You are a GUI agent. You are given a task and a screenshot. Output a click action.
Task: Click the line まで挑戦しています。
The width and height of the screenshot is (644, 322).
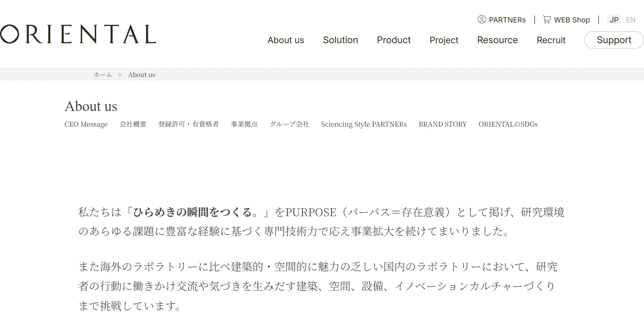pyautogui.click(x=130, y=305)
